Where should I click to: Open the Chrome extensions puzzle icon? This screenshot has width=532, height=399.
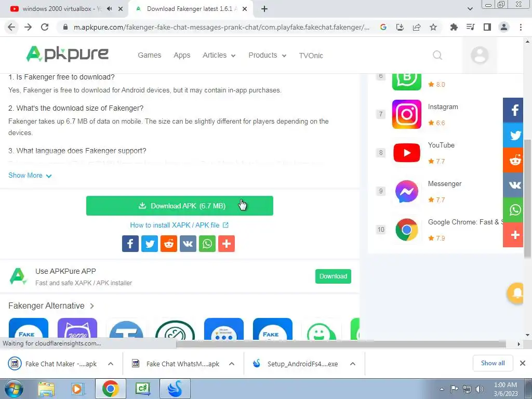tap(454, 27)
